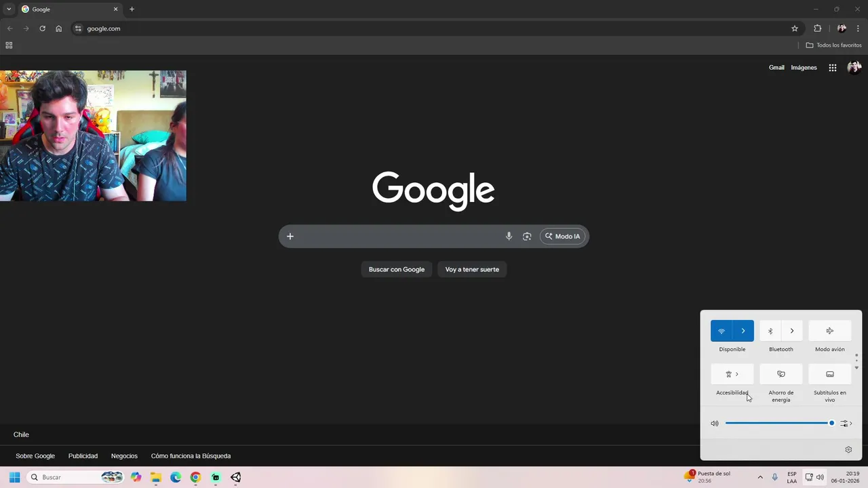Click the taskbar Buscar search box
Viewport: 868px width, 488px height.
[76, 477]
